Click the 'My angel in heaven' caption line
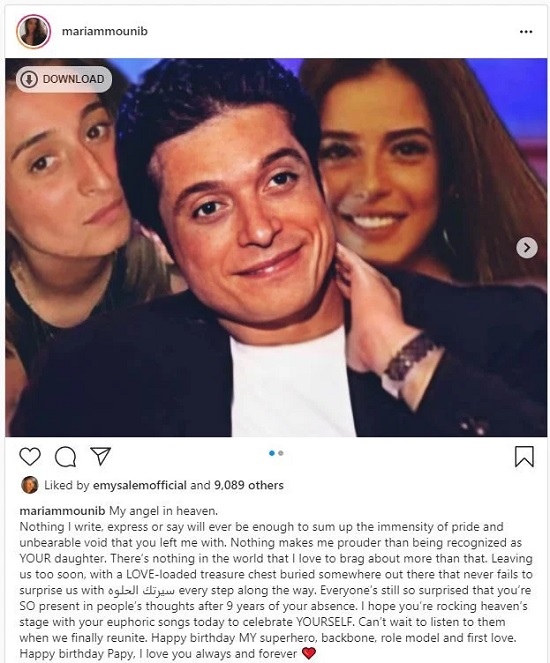The image size is (550, 663). click(x=164, y=511)
